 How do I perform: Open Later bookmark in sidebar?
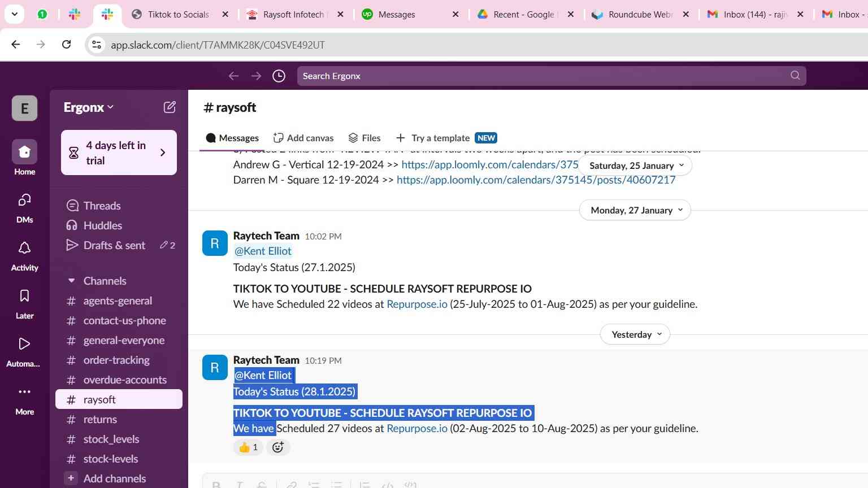pos(24,303)
